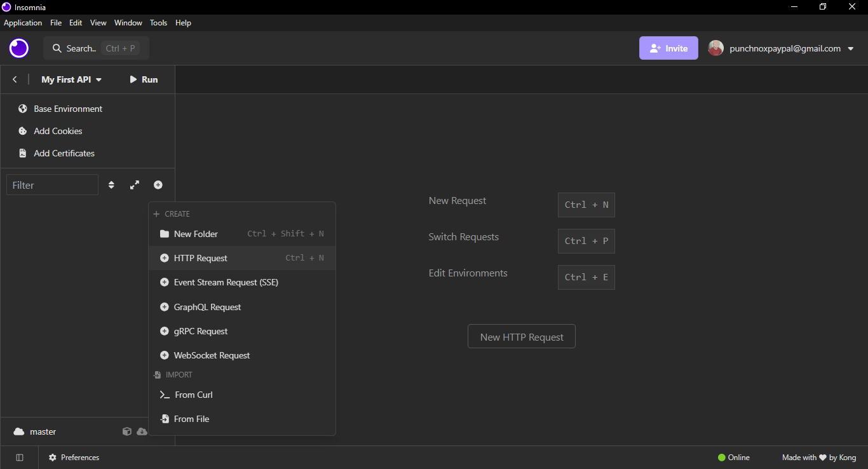
Task: Click the account email address text
Action: 785,48
